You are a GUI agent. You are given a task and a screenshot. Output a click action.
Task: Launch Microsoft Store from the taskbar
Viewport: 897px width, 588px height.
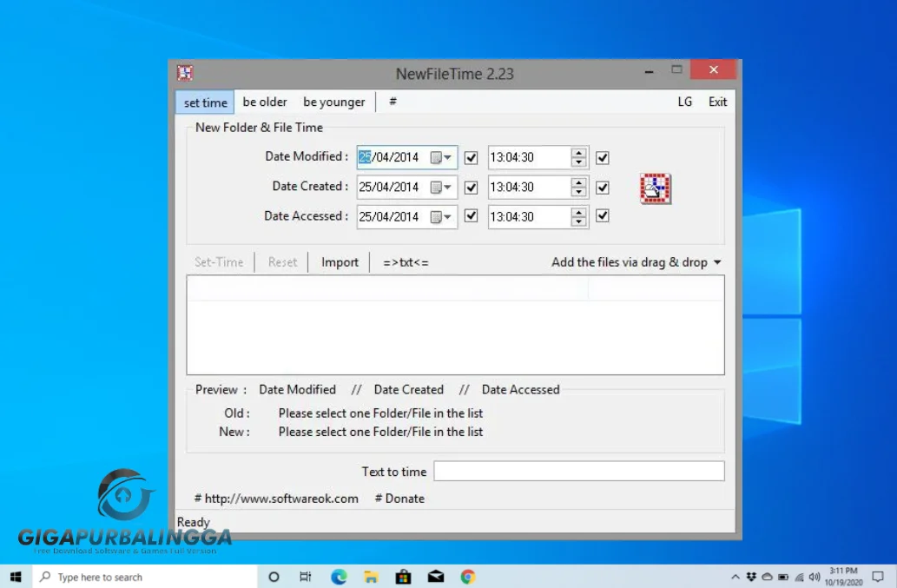[x=403, y=577]
